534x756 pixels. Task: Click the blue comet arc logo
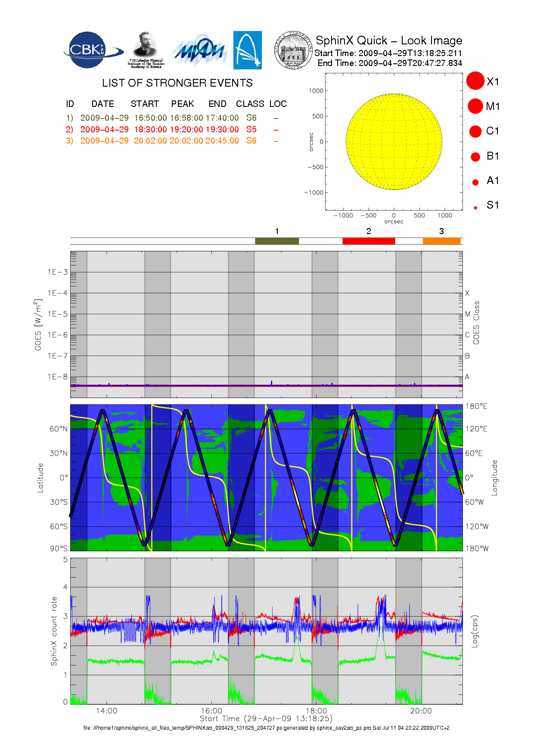pos(247,50)
